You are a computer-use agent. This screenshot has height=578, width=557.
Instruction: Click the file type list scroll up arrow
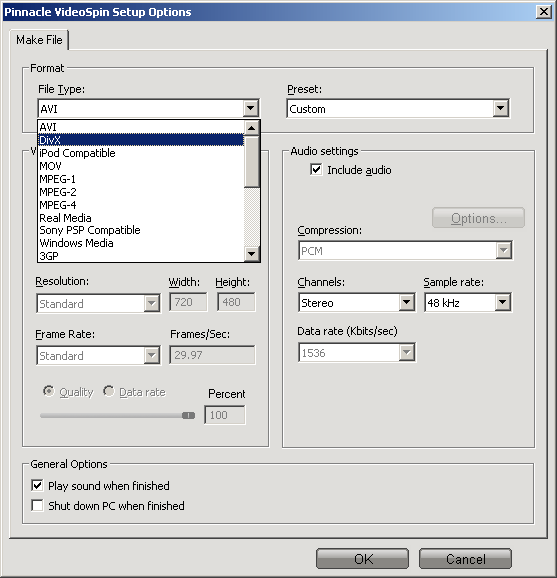click(252, 128)
